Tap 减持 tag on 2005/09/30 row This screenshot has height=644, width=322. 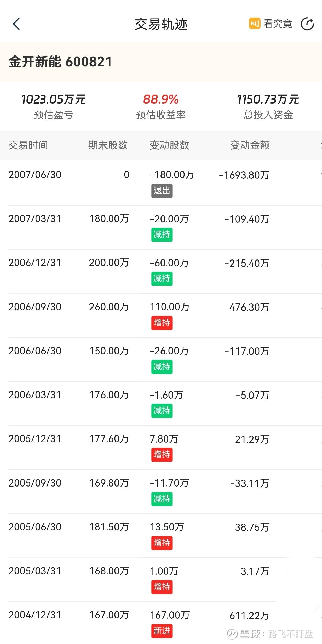pyautogui.click(x=162, y=499)
